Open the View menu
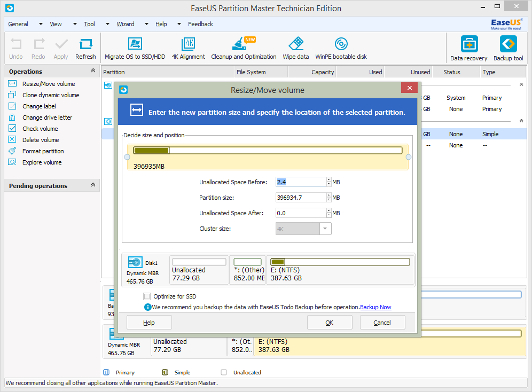This screenshot has width=532, height=392. [x=56, y=24]
